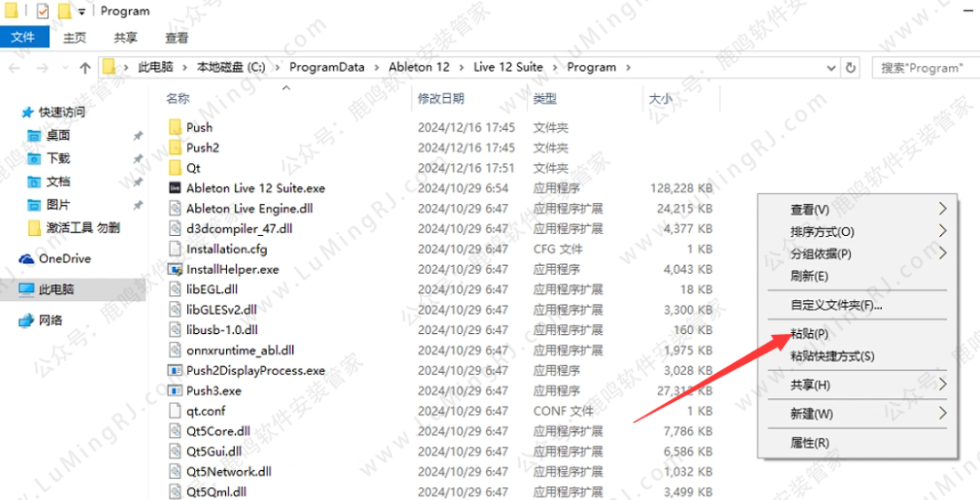980x500 pixels.
Task: Go to Ableton 12 in the address bar
Action: pyautogui.click(x=418, y=67)
